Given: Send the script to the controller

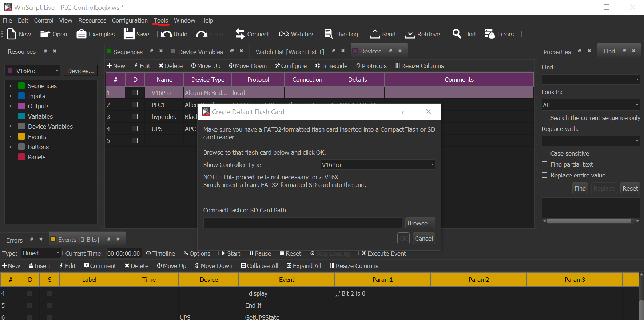Looking at the screenshot, I should pos(383,34).
